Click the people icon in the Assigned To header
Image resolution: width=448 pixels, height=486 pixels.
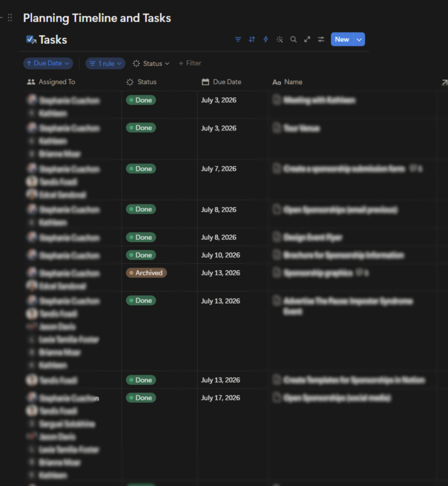31,82
